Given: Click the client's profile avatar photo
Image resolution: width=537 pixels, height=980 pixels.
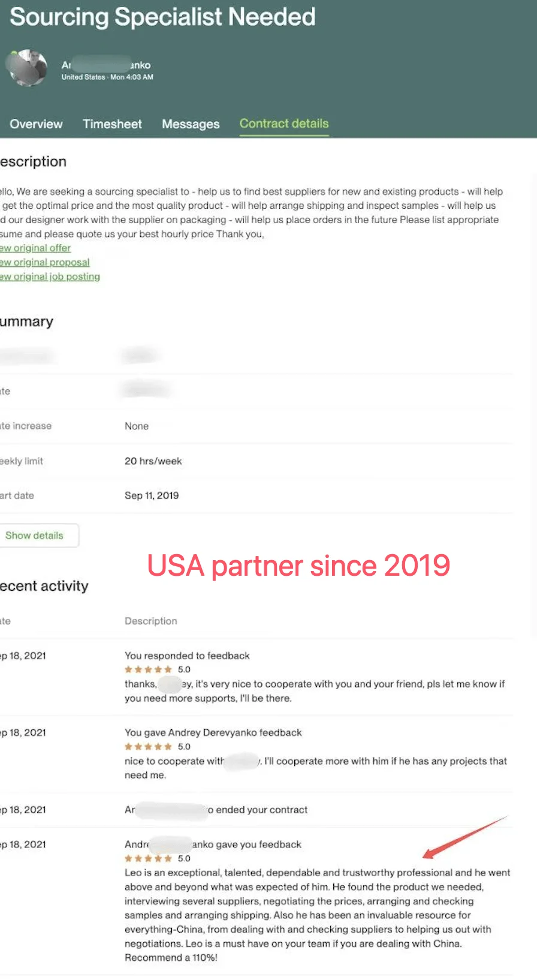Looking at the screenshot, I should click(x=27, y=68).
